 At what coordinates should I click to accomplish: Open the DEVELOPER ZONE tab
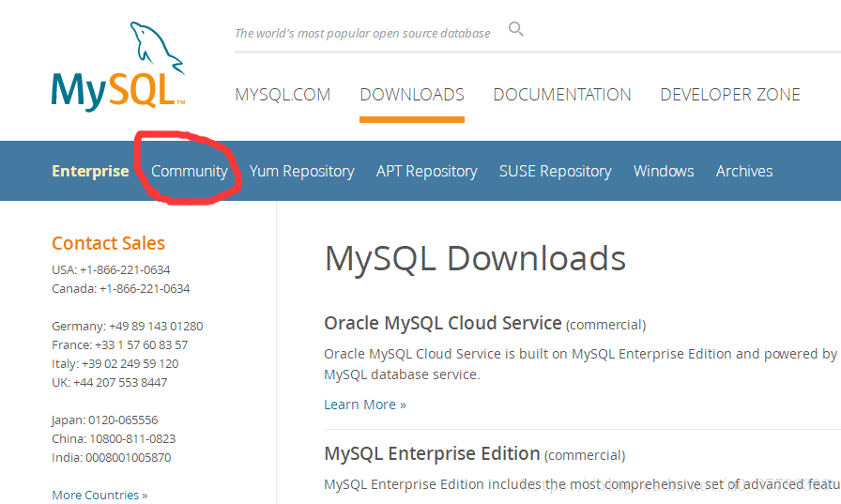point(730,95)
